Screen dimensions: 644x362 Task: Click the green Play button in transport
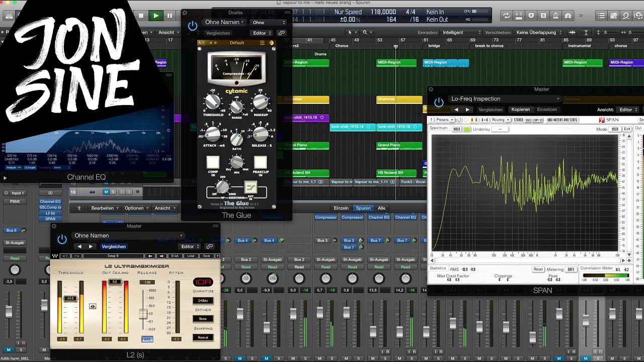click(x=156, y=16)
